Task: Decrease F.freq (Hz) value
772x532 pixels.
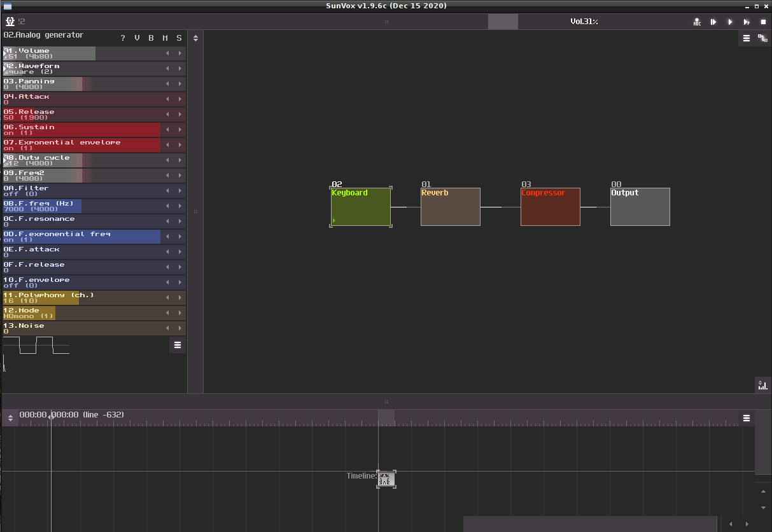Action: (x=167, y=206)
